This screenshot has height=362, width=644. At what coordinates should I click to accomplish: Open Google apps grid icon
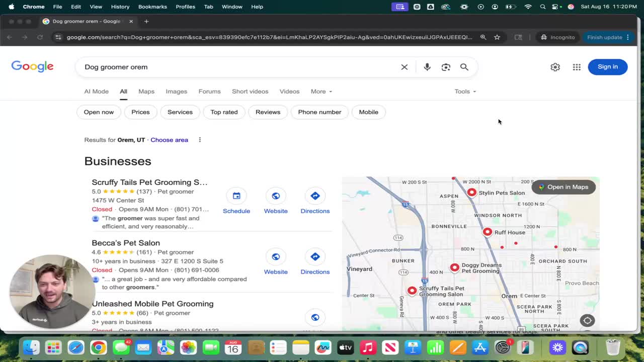click(577, 67)
